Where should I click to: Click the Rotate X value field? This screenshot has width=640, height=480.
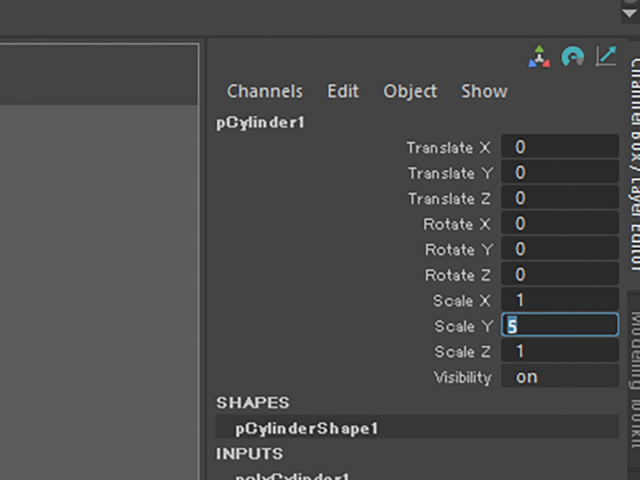[560, 223]
